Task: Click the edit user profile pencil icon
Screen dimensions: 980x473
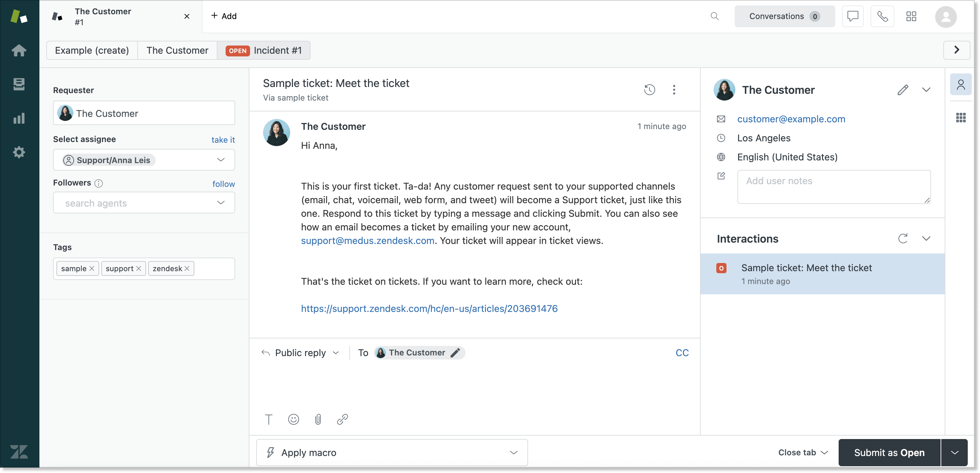Action: point(903,89)
